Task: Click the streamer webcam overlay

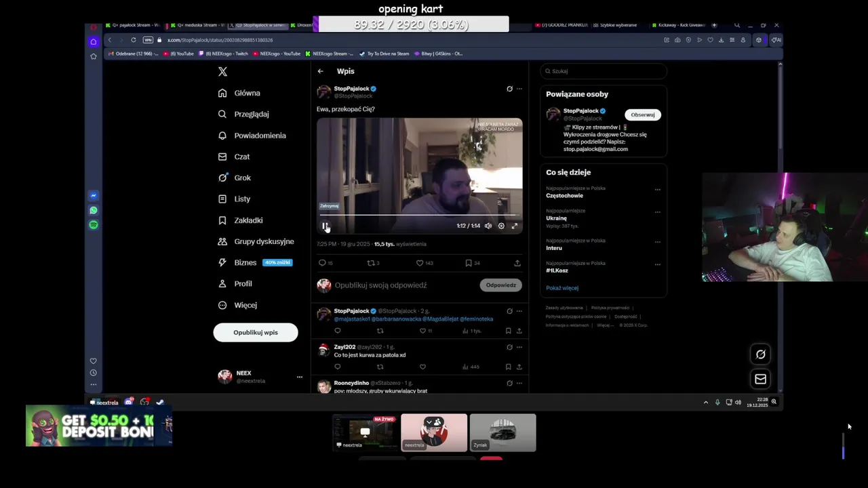Action: click(785, 227)
